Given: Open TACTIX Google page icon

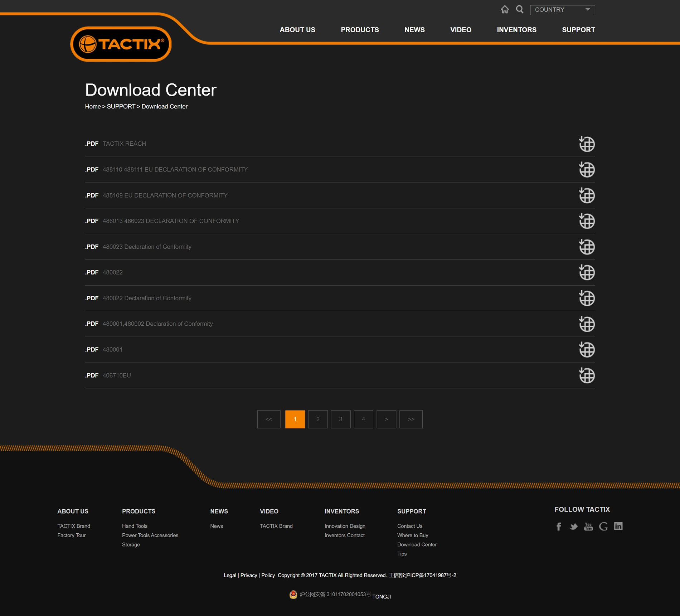Looking at the screenshot, I should (603, 527).
